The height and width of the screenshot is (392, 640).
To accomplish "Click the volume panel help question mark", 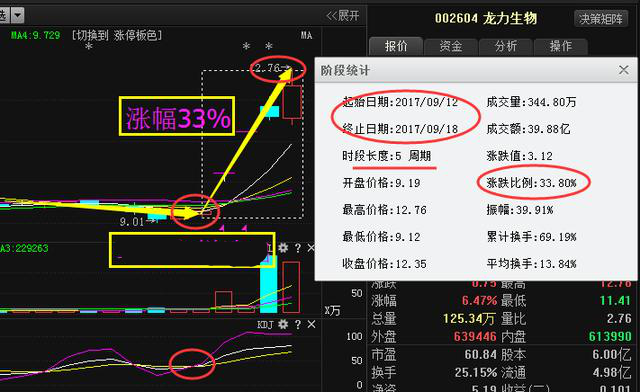I will click(298, 248).
